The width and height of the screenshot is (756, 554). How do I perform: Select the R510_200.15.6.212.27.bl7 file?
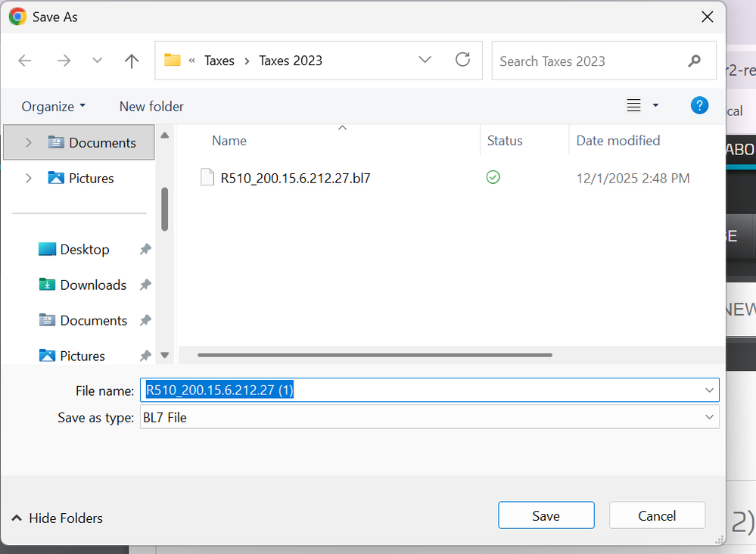tap(294, 177)
